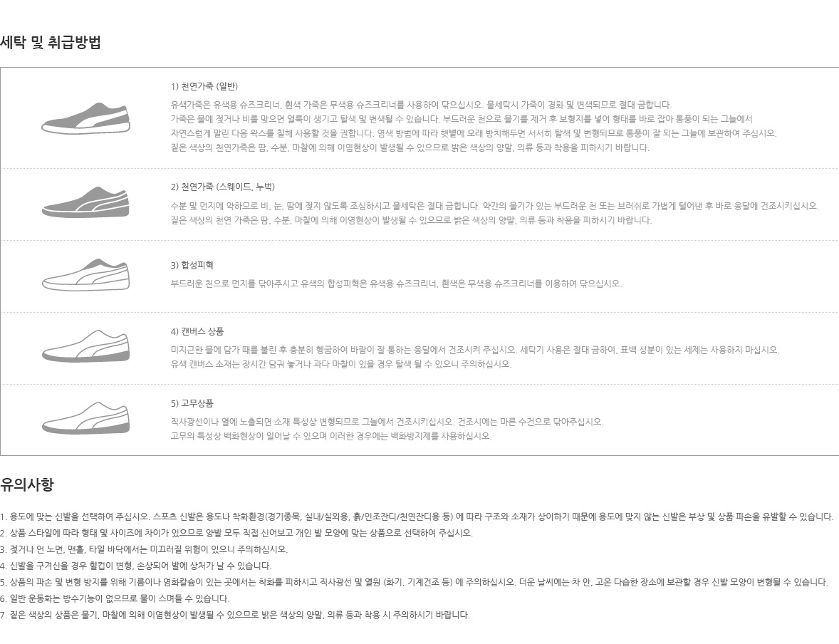The height and width of the screenshot is (644, 839).
Task: Click notice item 4 about crushing the heel cup
Action: pos(136,566)
